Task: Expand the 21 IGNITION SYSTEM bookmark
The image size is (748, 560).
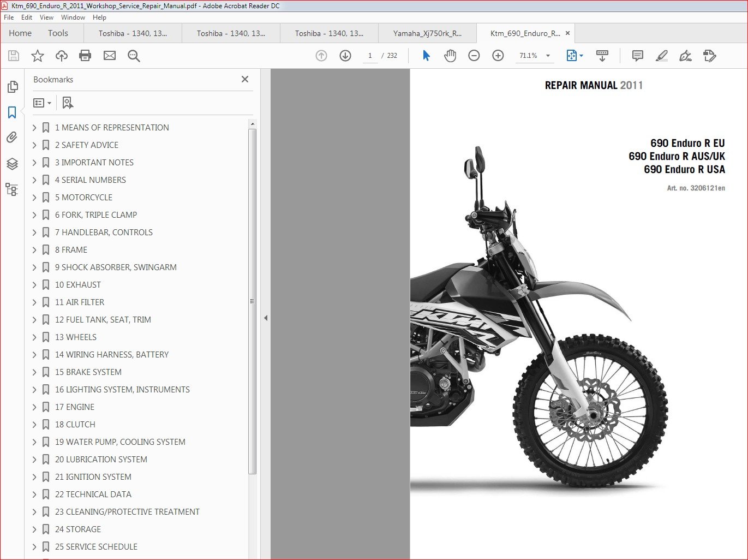Action: [x=34, y=477]
